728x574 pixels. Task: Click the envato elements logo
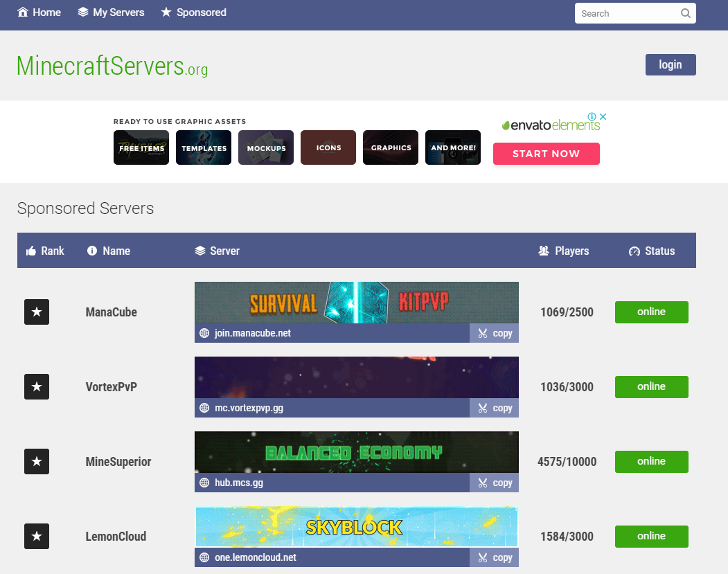coord(551,125)
